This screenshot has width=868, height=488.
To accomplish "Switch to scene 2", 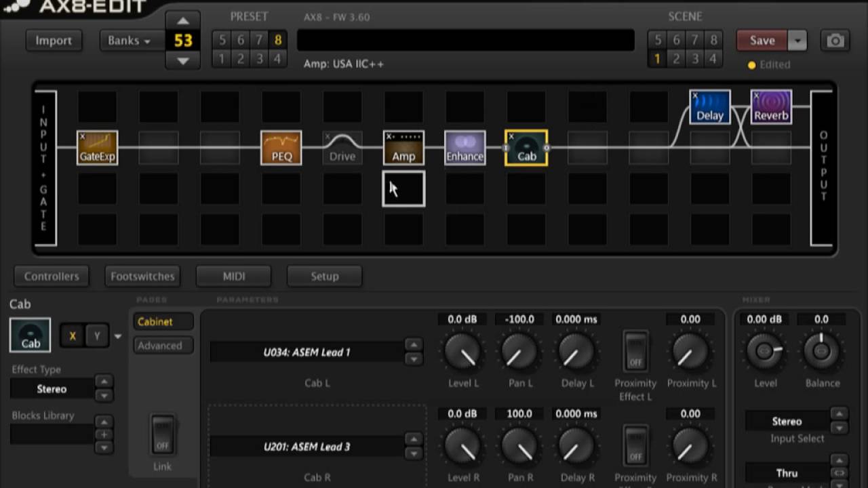I will pos(676,59).
